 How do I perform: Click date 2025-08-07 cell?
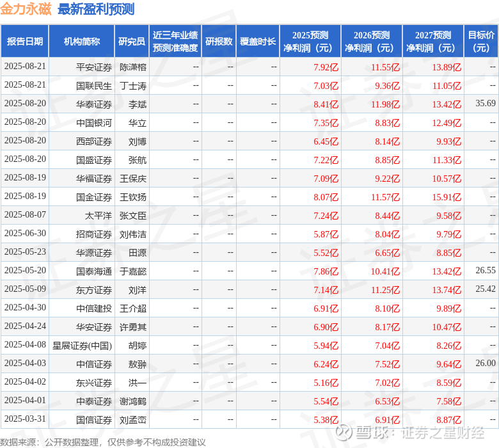pos(25,214)
